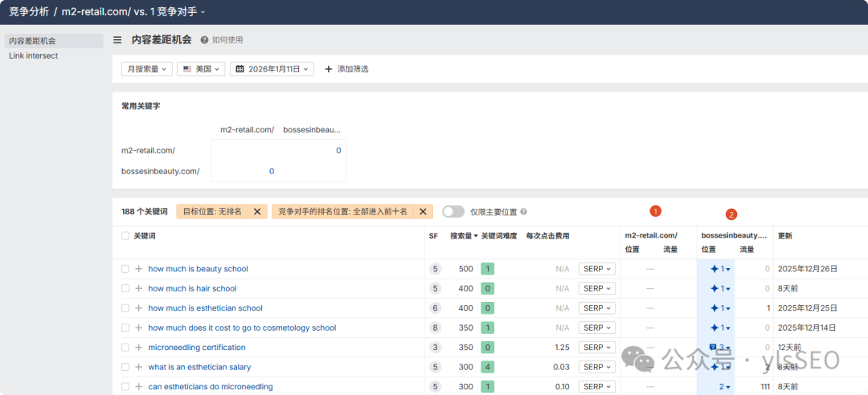The height and width of the screenshot is (395, 868).
Task: Open SERP dropdown for how much is hair school
Action: (x=596, y=288)
